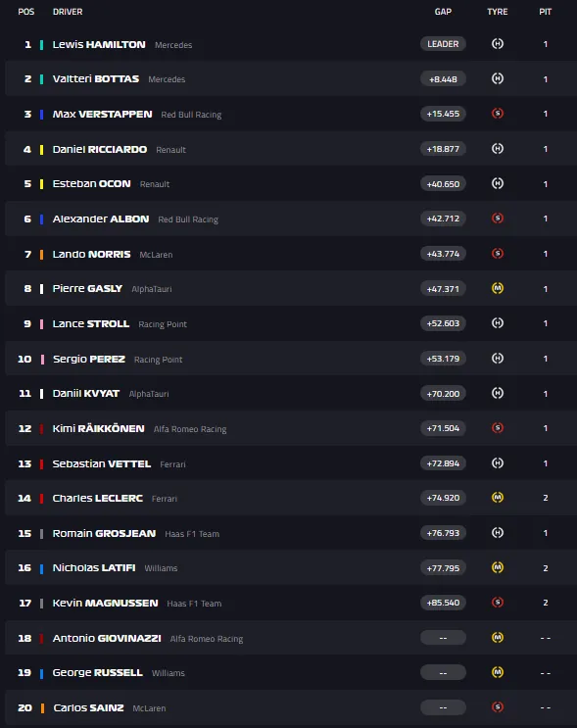The width and height of the screenshot is (577, 728).
Task: Click Verstappen's red soft tyre icon
Action: tap(497, 114)
